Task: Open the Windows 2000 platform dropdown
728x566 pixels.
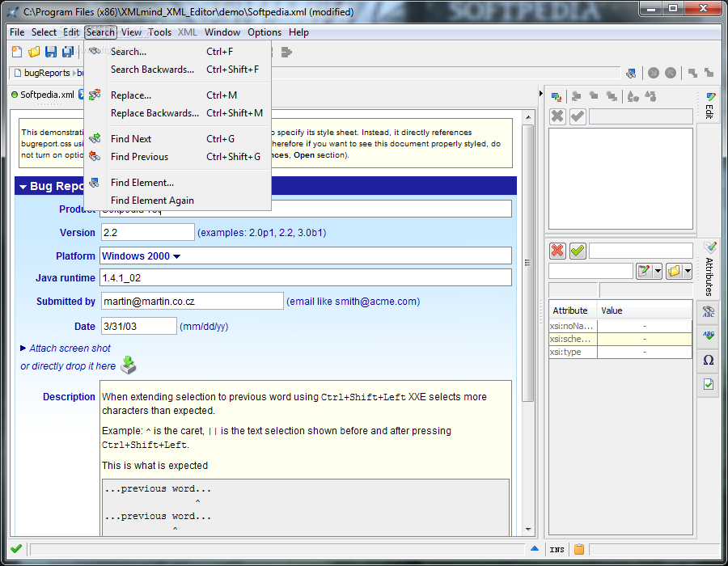Action: click(x=177, y=256)
